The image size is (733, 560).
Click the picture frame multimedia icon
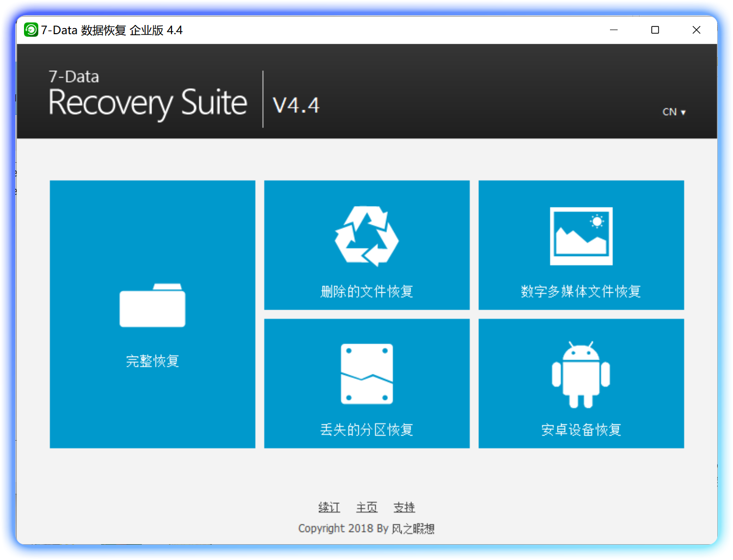581,236
